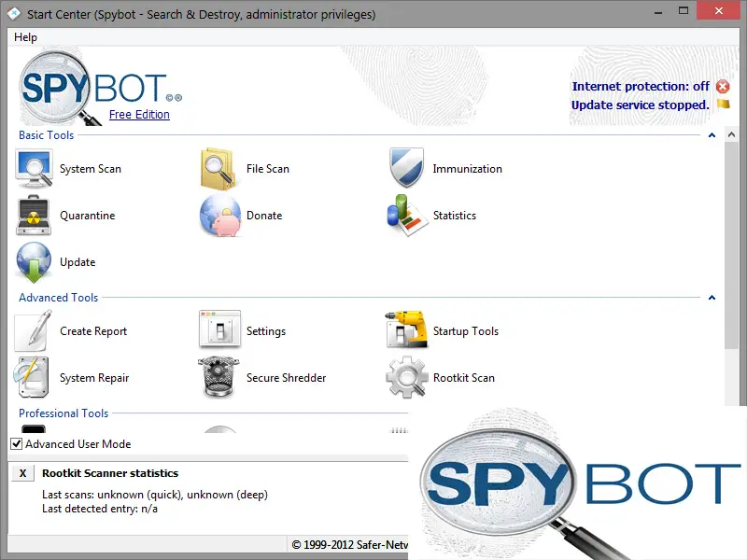Open the Settings switch icon

219,329
